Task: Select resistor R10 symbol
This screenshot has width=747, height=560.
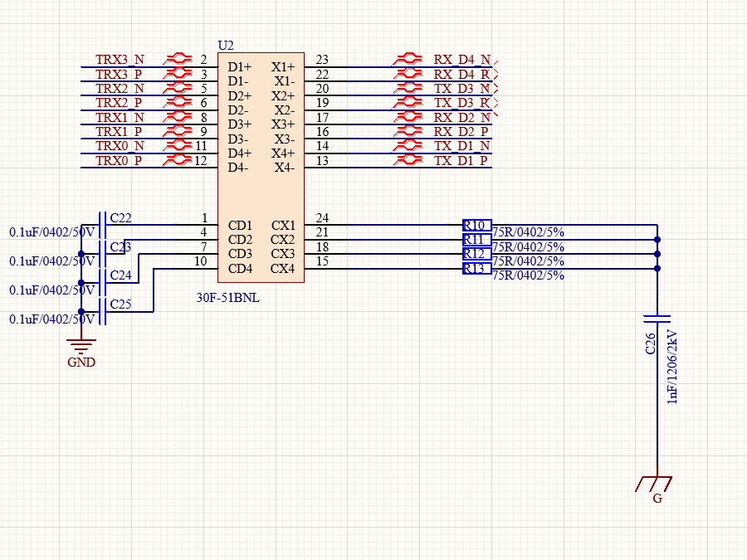Action: click(x=476, y=225)
